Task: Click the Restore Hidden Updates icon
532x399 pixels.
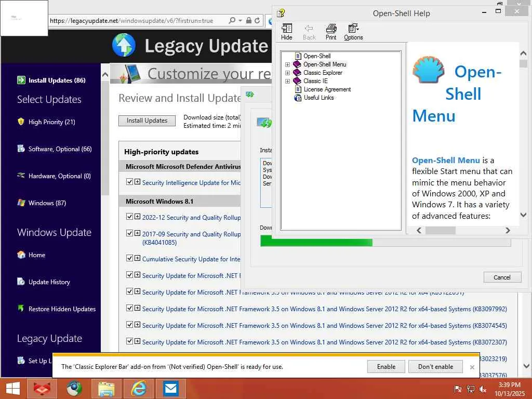Action: [21, 309]
